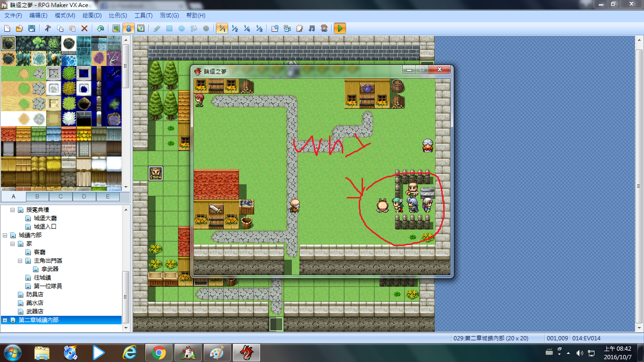This screenshot has width=644, height=362.
Task: Open the Script Editor icon
Action: point(299,28)
